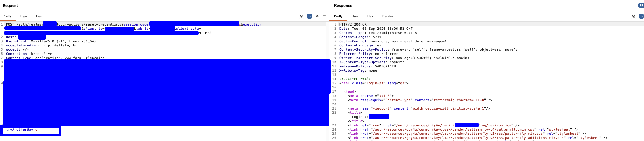Click Accept-Encoding: gzip, deflate, br header
Viewport: 644px width, 141px height.
(x=42, y=45)
